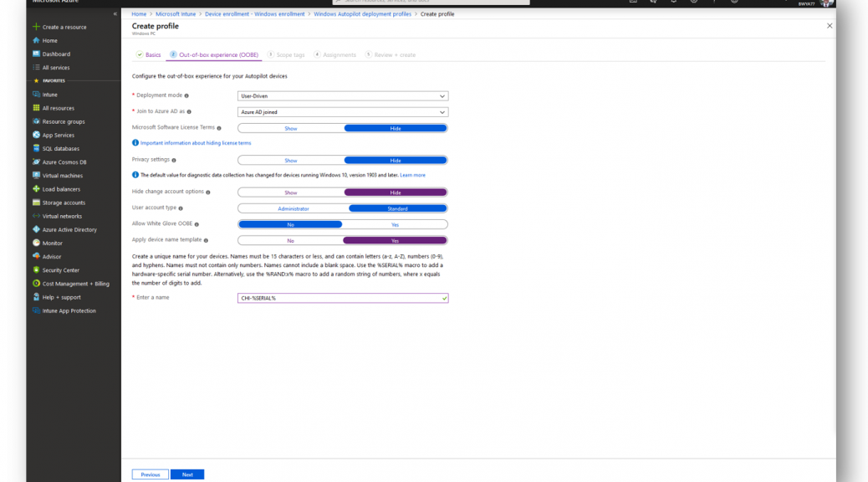This screenshot has width=868, height=482.
Task: Open SQL databases in the sidebar
Action: tap(61, 148)
